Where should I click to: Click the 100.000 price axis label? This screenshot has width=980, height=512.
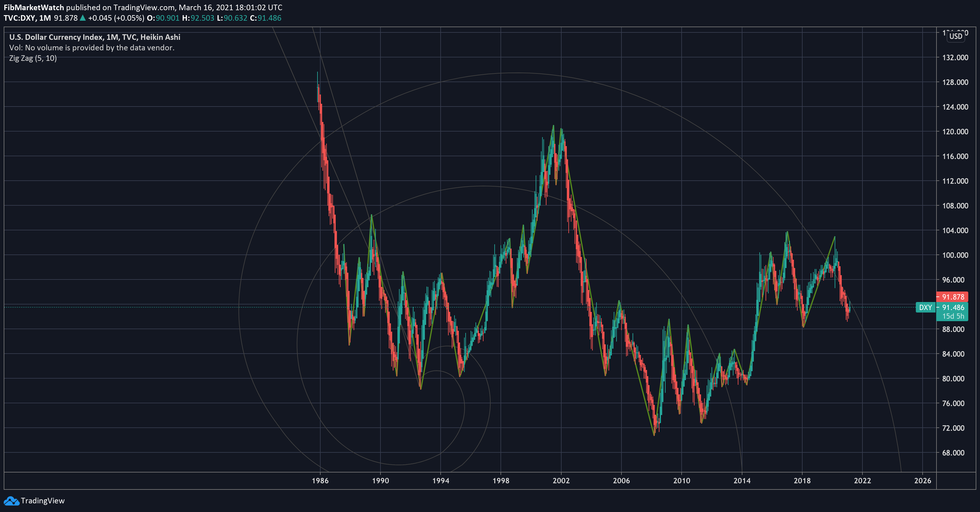click(955, 255)
